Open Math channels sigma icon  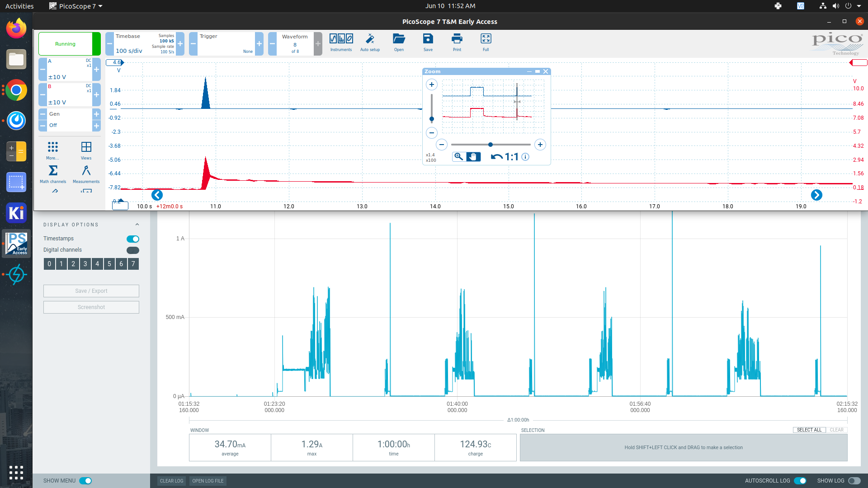tap(53, 174)
